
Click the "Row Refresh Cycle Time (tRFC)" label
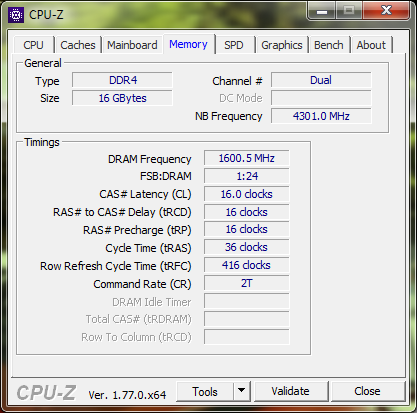pyautogui.click(x=116, y=266)
